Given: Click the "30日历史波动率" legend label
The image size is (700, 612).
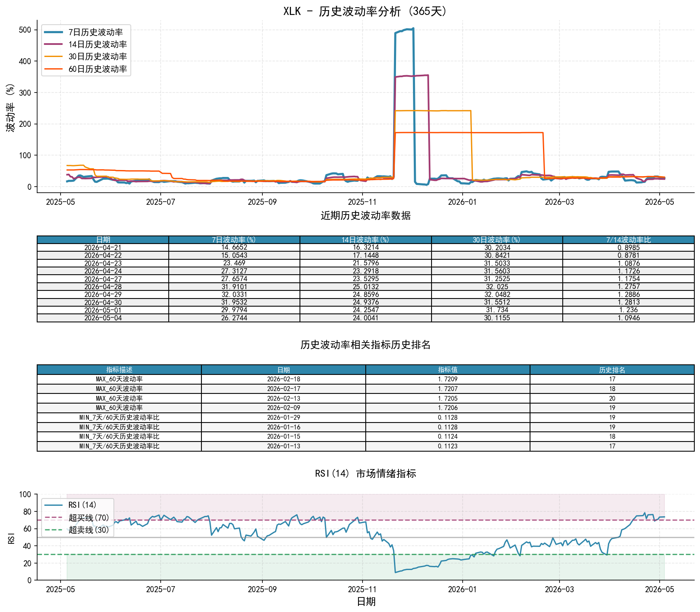Looking at the screenshot, I should [x=98, y=57].
